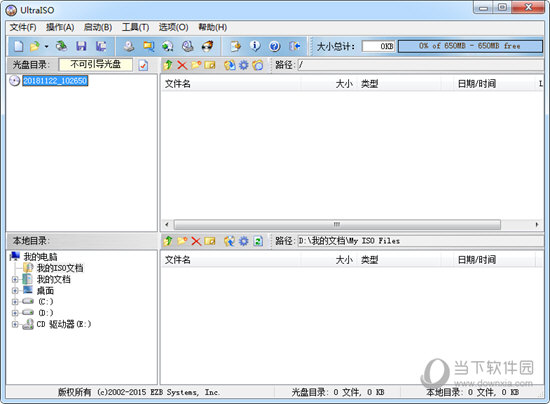The height and width of the screenshot is (404, 550).
Task: Expand the (C:) drive node
Action: [x=15, y=302]
